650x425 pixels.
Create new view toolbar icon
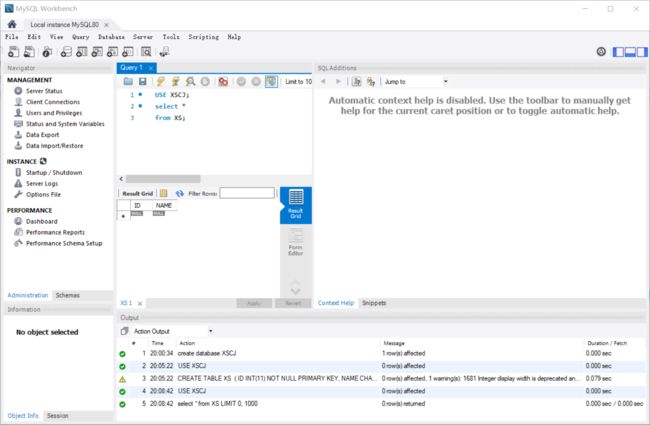pos(97,52)
